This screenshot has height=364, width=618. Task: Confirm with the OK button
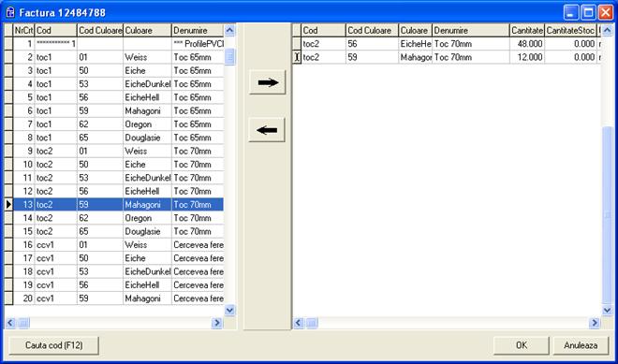(521, 345)
